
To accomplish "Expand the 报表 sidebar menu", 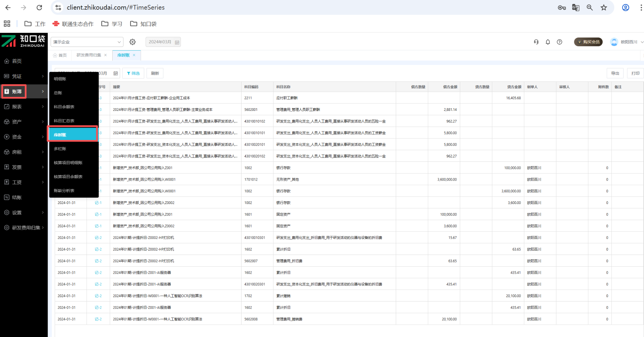I will click(x=23, y=107).
